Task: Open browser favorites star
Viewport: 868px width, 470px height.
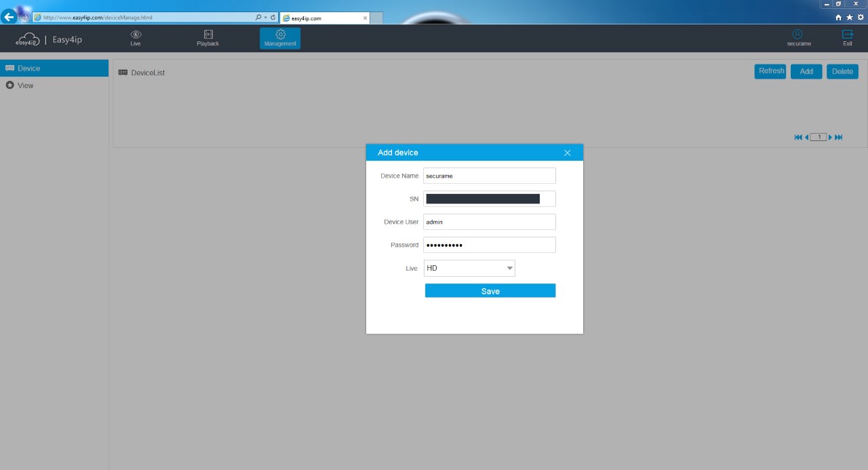Action: coord(850,18)
